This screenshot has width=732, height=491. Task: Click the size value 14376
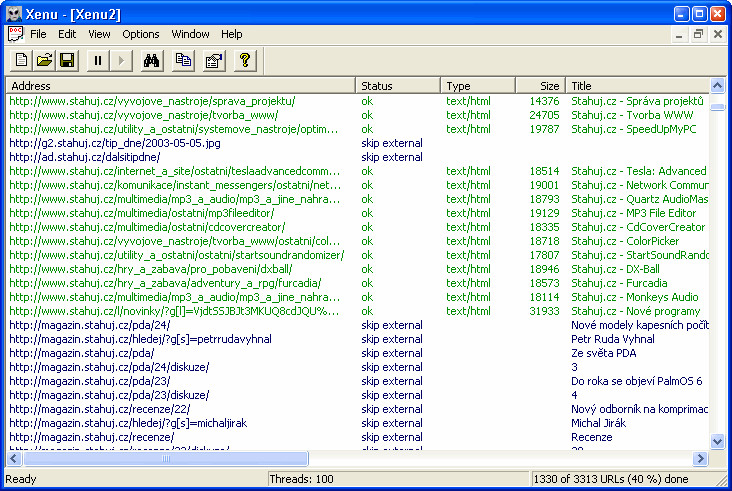click(544, 101)
